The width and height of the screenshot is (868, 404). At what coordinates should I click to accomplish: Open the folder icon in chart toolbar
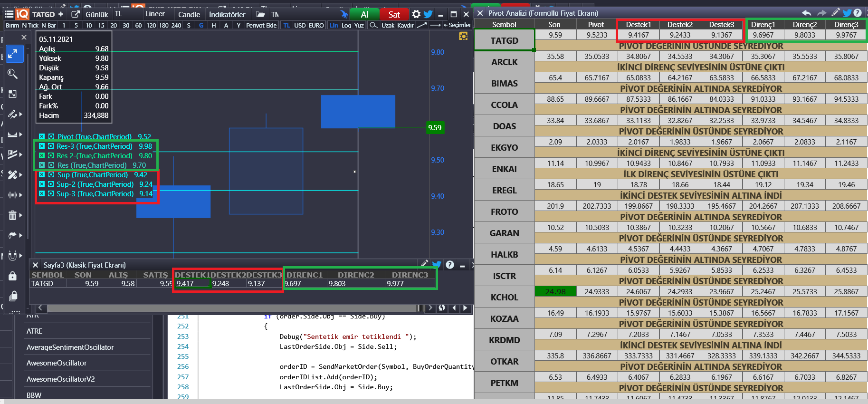click(x=260, y=14)
